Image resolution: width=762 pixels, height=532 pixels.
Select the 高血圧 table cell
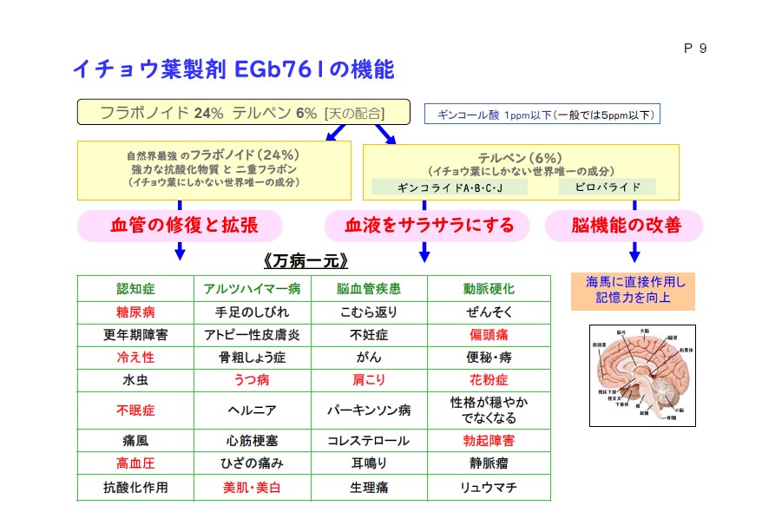pyautogui.click(x=135, y=463)
